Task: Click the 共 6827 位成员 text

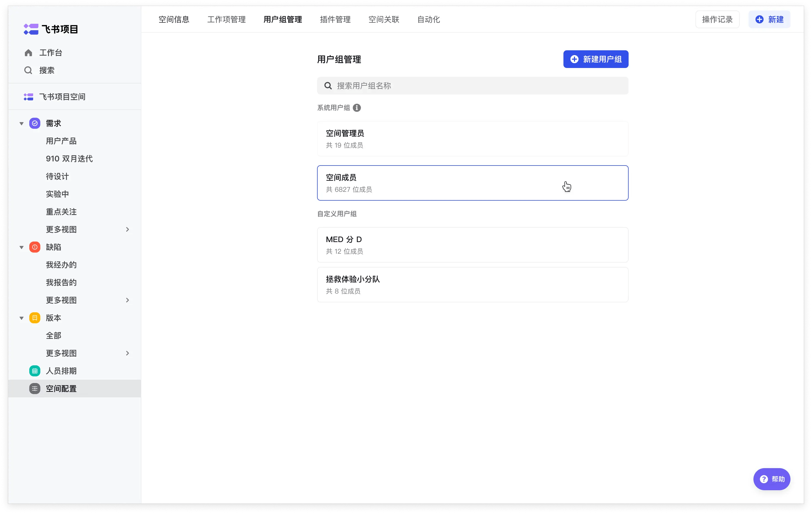Action: tap(349, 189)
